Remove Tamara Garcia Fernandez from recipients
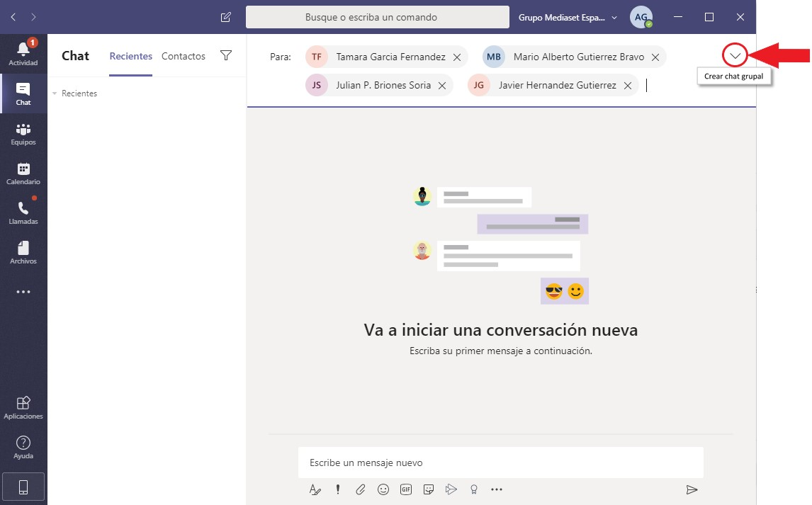This screenshot has height=505, width=812. [x=457, y=57]
